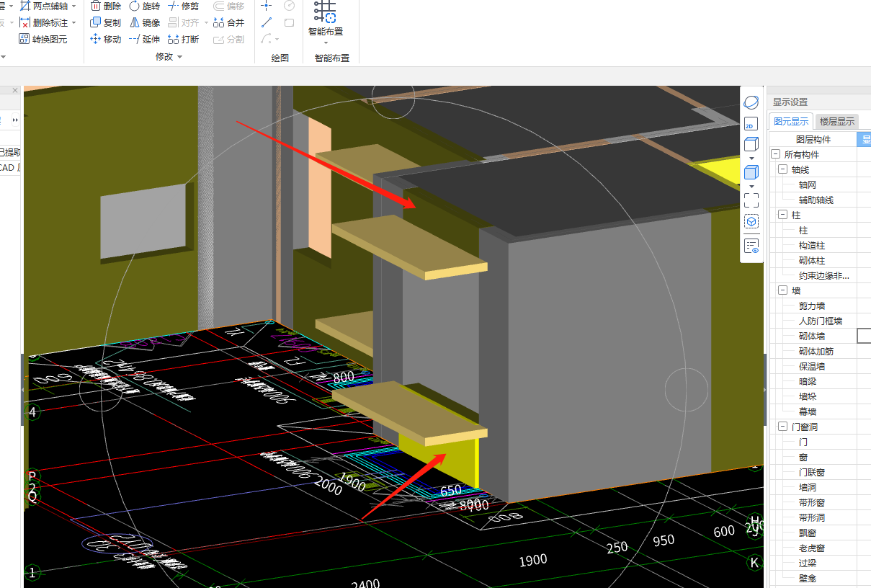Click the 图层构件 column header
The image size is (871, 588).
click(813, 139)
